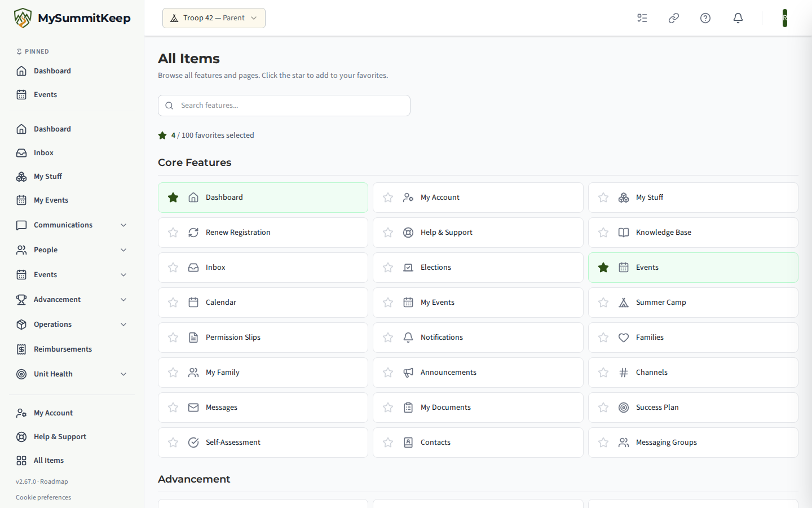The image size is (812, 508).
Task: Unfavorite the Events card star
Action: point(603,268)
